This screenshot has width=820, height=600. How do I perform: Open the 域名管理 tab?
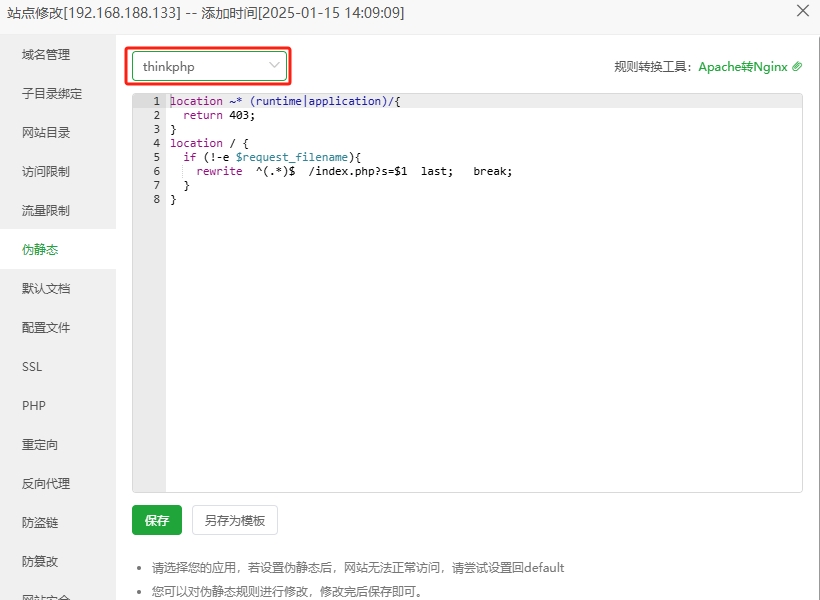coord(46,55)
